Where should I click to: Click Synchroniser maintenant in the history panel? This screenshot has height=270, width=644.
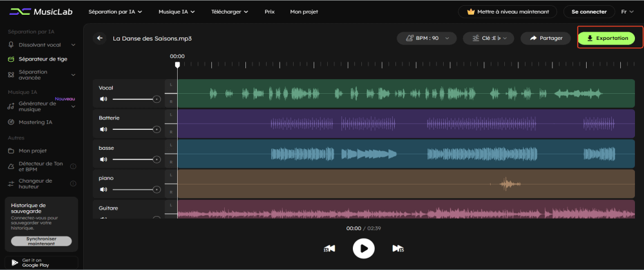pyautogui.click(x=41, y=241)
